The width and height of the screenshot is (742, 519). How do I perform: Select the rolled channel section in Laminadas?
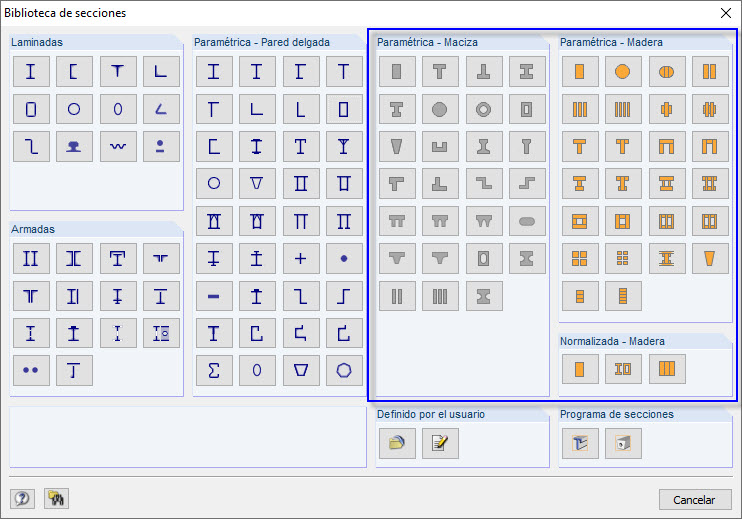click(x=74, y=71)
